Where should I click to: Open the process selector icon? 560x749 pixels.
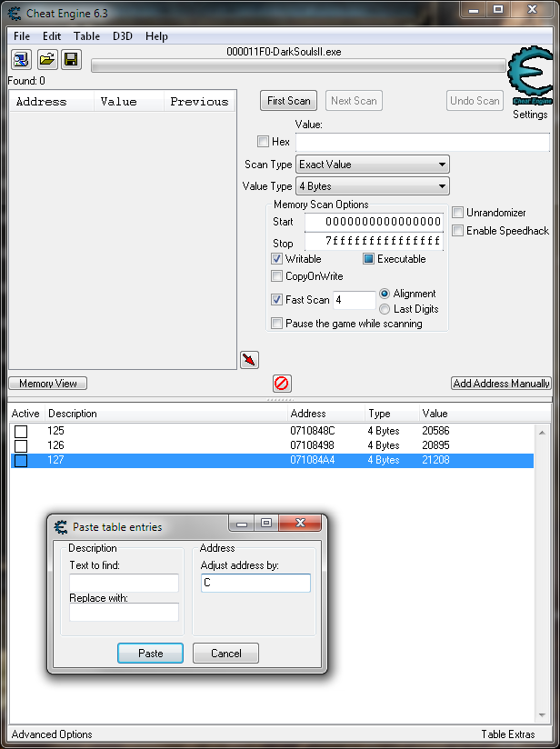tap(22, 60)
